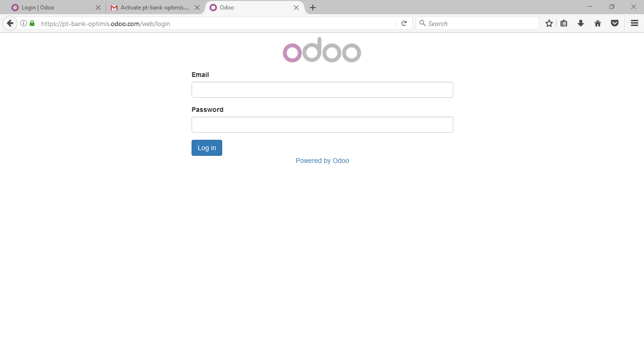Reload the page with the refresh icon
The image size is (644, 340).
click(404, 23)
